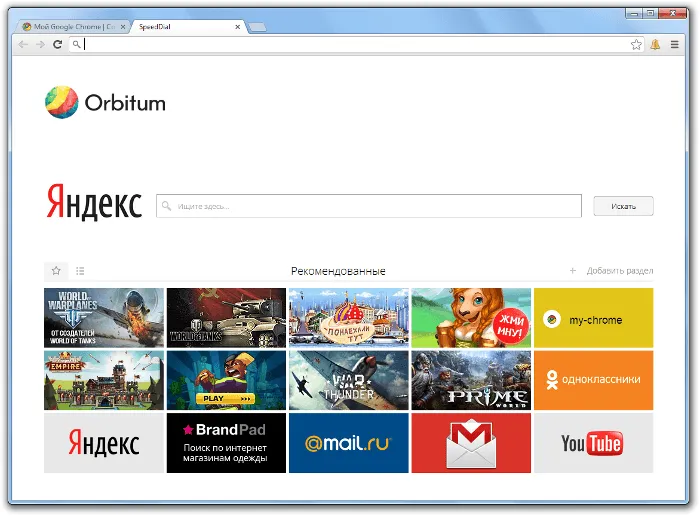Open the World of Tanks tile
The image size is (700, 516).
[x=226, y=317]
